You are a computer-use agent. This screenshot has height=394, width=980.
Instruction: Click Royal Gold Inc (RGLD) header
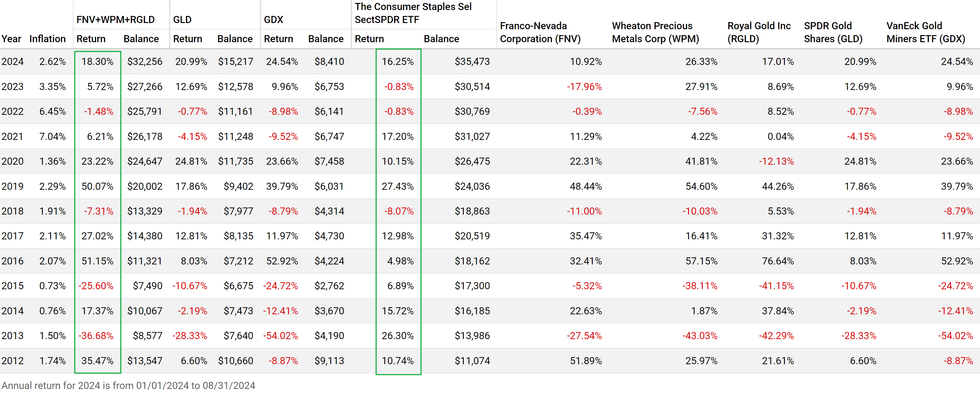[x=759, y=32]
